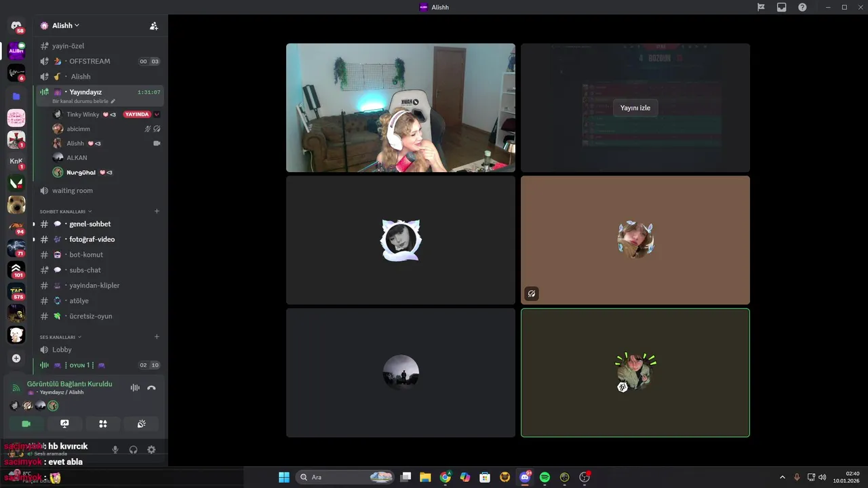The width and height of the screenshot is (868, 488).
Task: Select the Valorant server icon in sidebar
Action: click(16, 183)
